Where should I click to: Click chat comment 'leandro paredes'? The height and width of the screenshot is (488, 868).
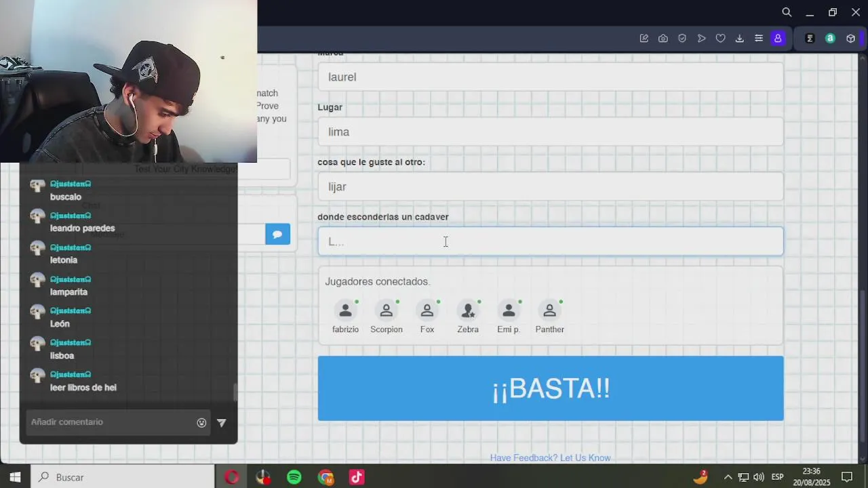[82, 228]
